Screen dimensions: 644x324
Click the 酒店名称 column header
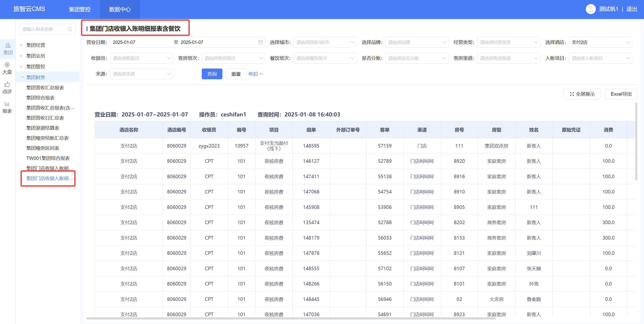tap(129, 130)
